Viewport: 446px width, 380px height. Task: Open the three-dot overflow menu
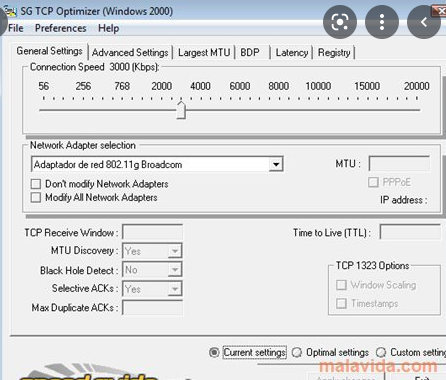coord(382,22)
